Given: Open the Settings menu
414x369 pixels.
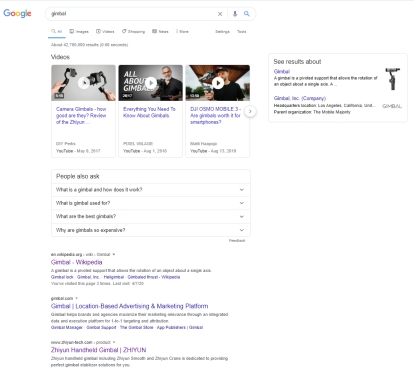Looking at the screenshot, I should (222, 31).
